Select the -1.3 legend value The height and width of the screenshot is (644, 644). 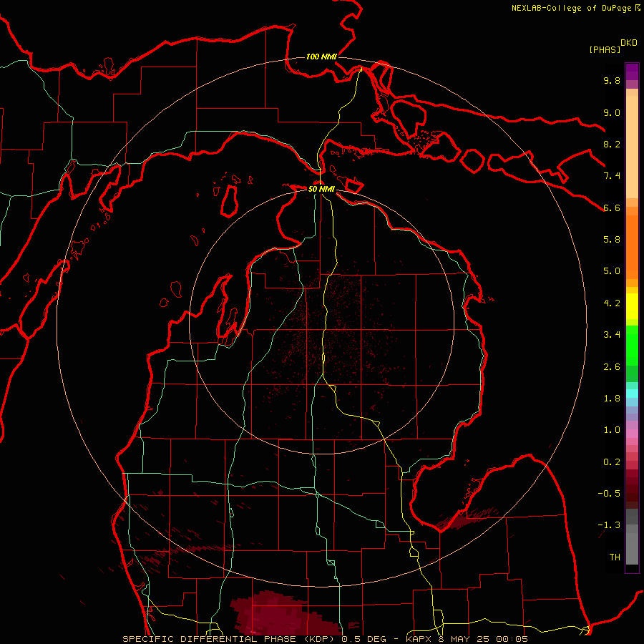(609, 525)
